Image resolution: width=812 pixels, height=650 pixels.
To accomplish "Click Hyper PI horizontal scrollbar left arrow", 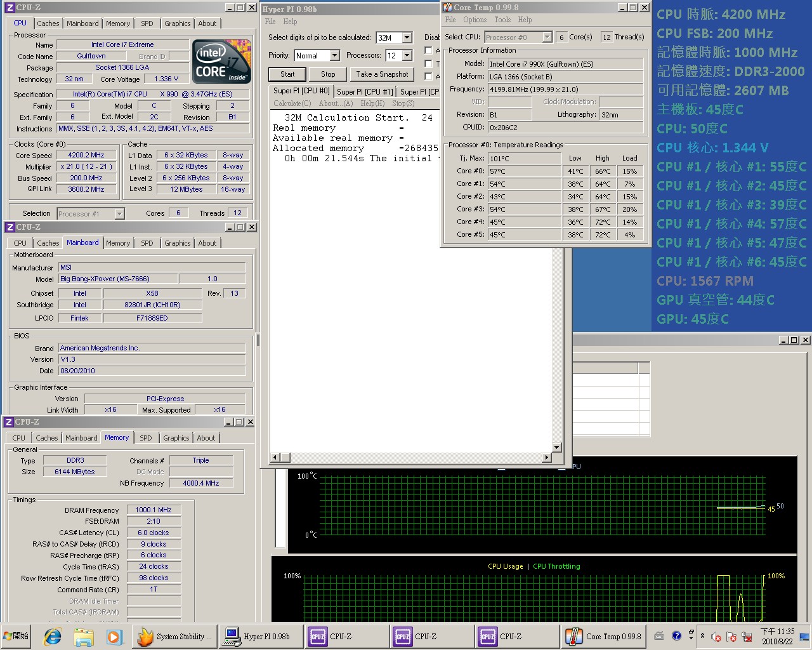I will [x=275, y=457].
